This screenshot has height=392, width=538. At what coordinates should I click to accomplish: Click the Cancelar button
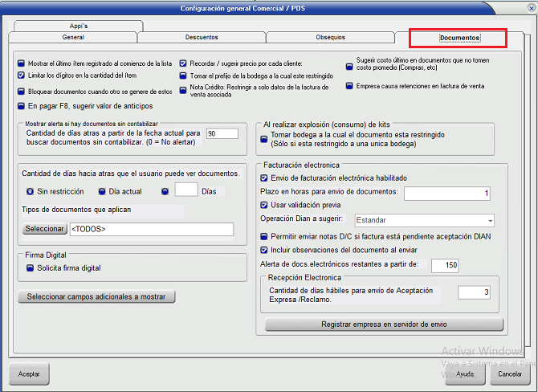coord(511,374)
